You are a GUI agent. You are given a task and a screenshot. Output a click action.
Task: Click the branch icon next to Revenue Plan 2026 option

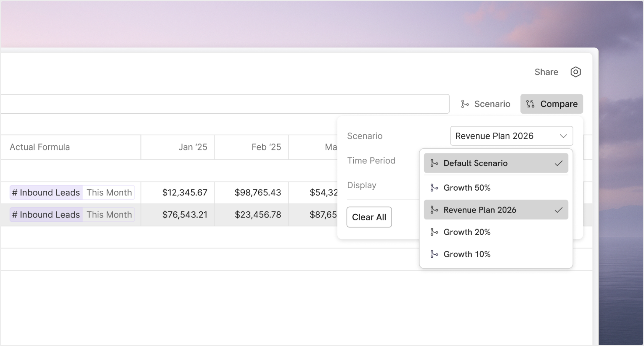pos(434,210)
